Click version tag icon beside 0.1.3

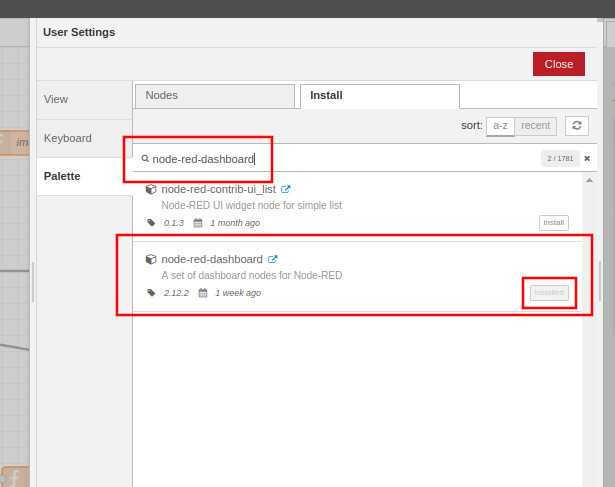(x=151, y=223)
